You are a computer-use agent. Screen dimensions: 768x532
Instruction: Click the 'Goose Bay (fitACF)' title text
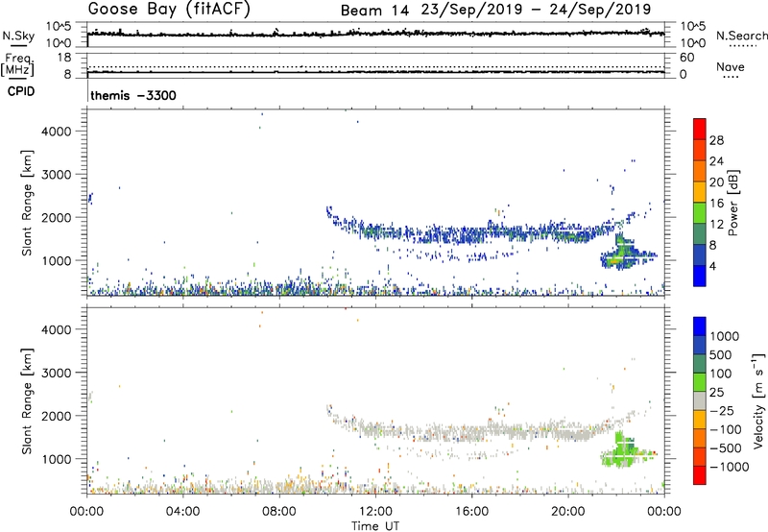(169, 10)
